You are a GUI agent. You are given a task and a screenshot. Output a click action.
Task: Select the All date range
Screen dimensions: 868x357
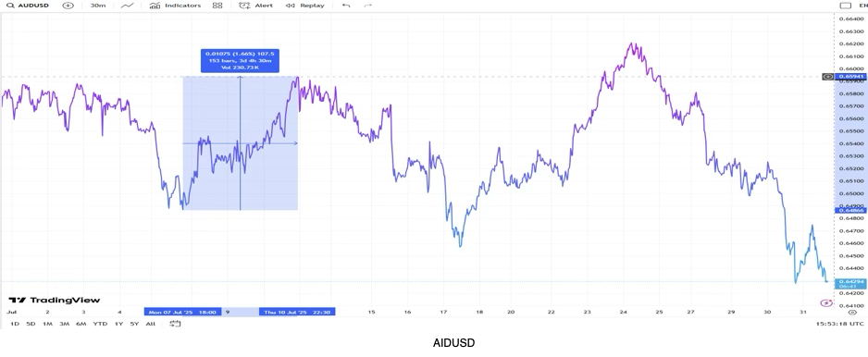point(150,324)
